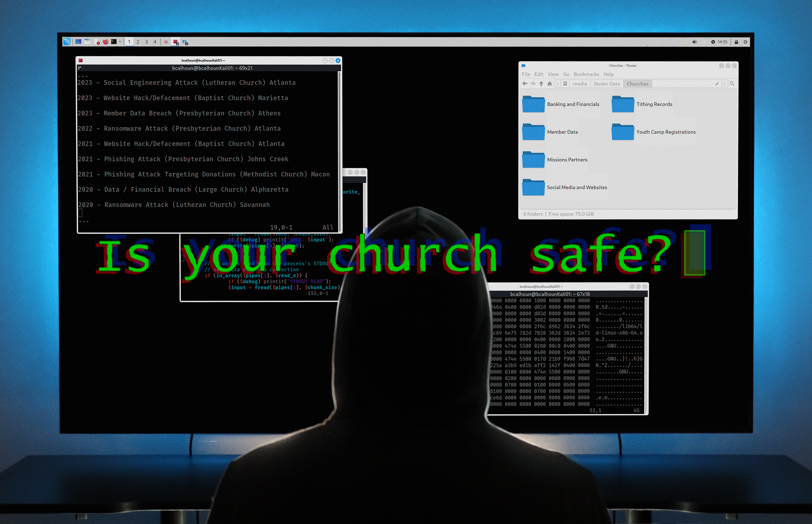
Task: Open the View menu in Thunar
Action: (x=553, y=74)
